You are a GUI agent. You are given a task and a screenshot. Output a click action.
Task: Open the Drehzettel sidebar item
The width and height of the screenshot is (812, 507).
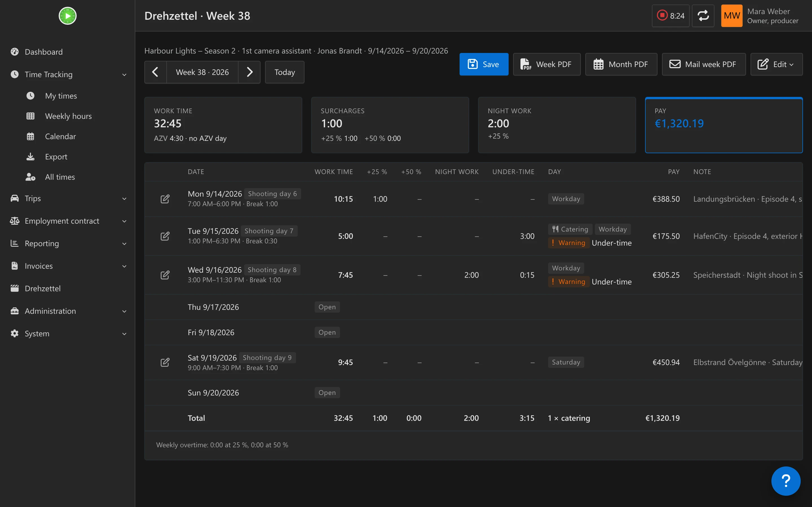43,288
